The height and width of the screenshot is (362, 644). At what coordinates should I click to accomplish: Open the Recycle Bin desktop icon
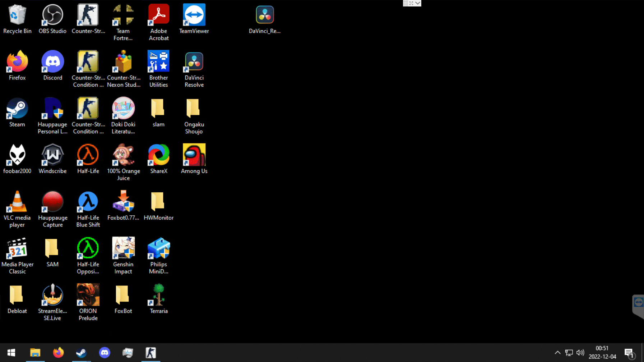click(x=17, y=19)
